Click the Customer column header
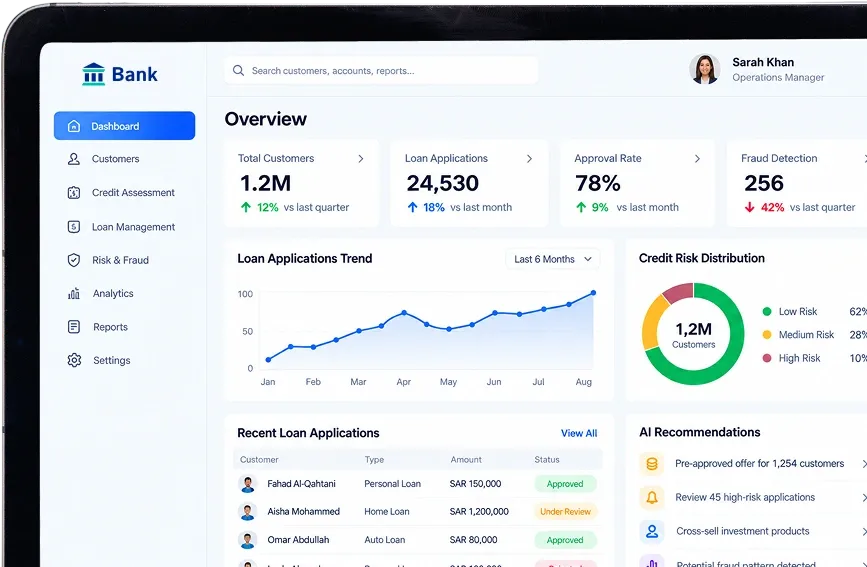 (x=259, y=460)
